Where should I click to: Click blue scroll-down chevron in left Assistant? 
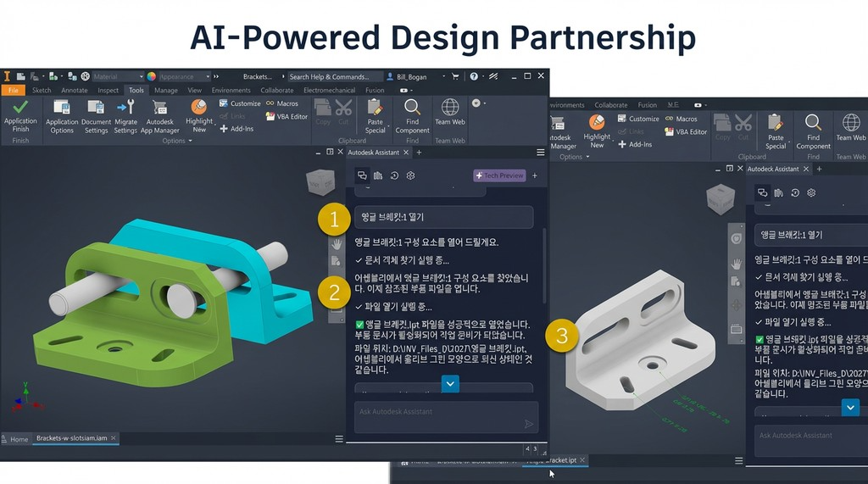(450, 383)
